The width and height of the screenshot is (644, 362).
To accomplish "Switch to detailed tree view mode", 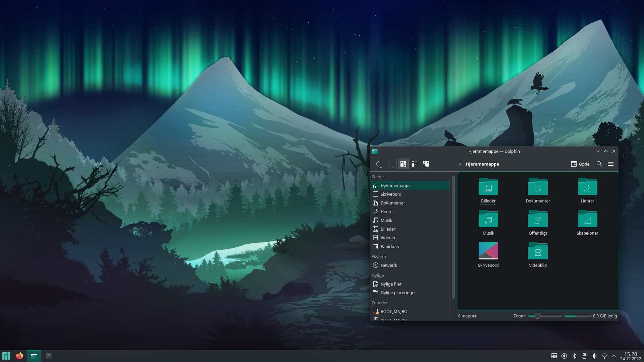I will [x=426, y=164].
